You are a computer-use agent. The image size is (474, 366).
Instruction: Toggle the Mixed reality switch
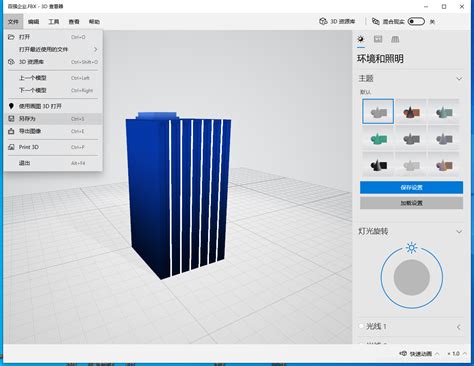pyautogui.click(x=416, y=22)
